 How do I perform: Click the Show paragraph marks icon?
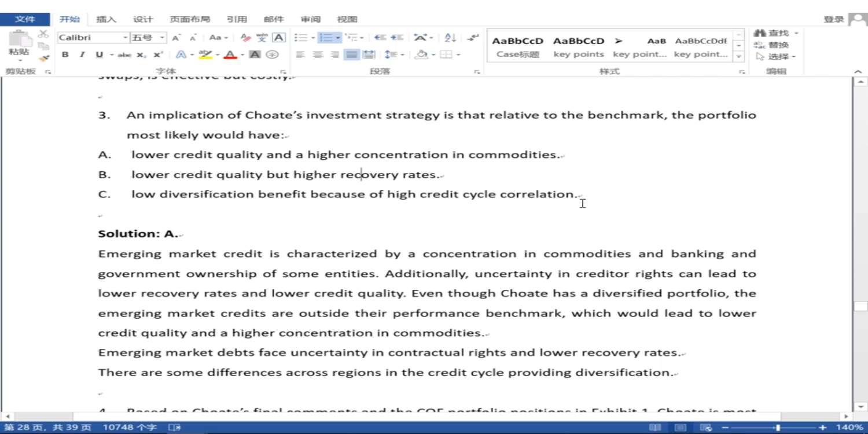coord(473,38)
